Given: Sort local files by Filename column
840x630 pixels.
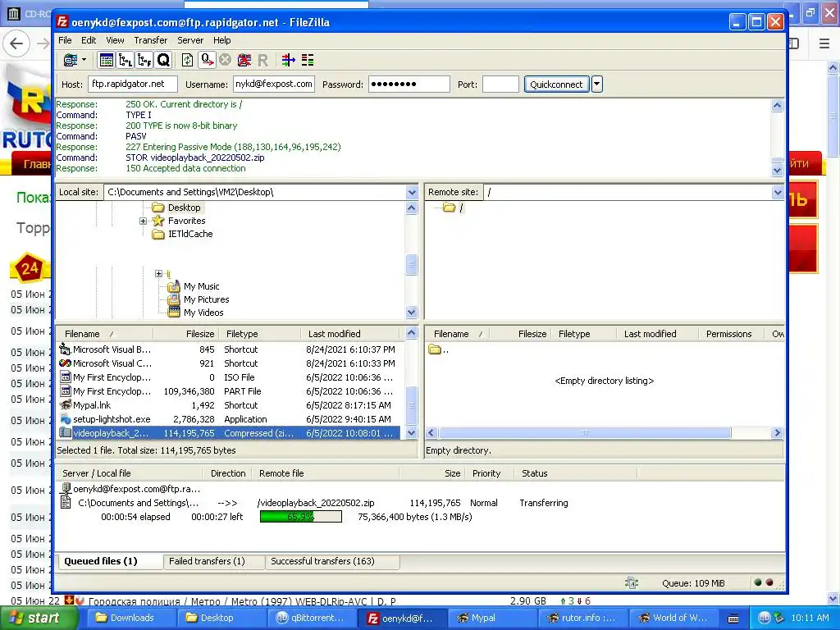Looking at the screenshot, I should pyautogui.click(x=104, y=334).
